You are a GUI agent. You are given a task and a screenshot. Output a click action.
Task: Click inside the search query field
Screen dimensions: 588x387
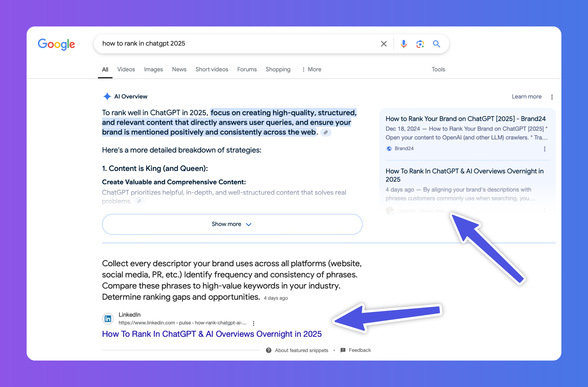pyautogui.click(x=222, y=43)
